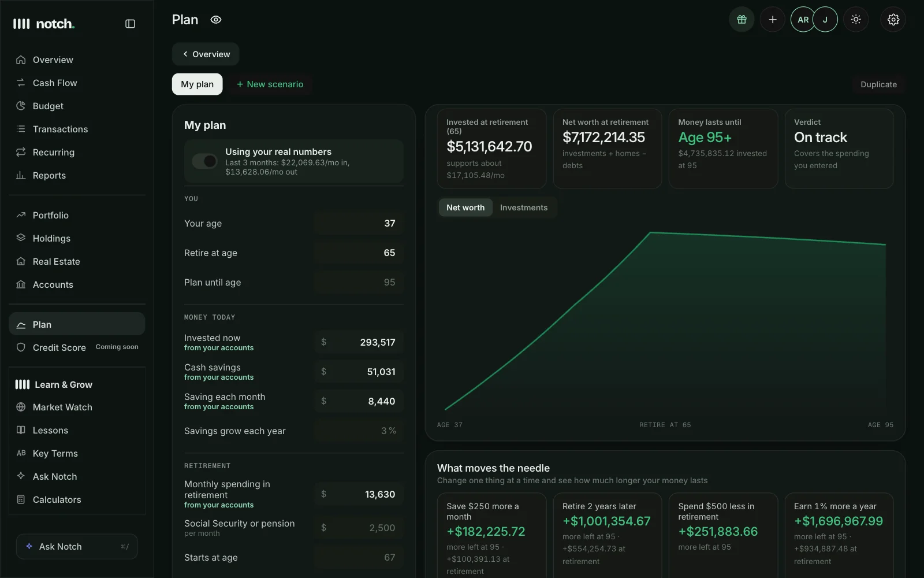Open the Key Terms sidebar icon
This screenshot has width=924, height=578.
click(x=21, y=453)
